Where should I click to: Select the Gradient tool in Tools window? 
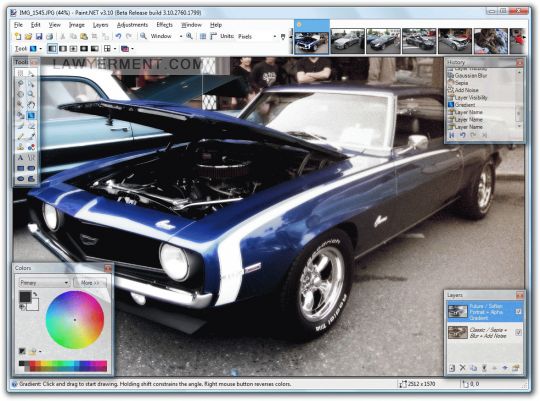(31, 115)
